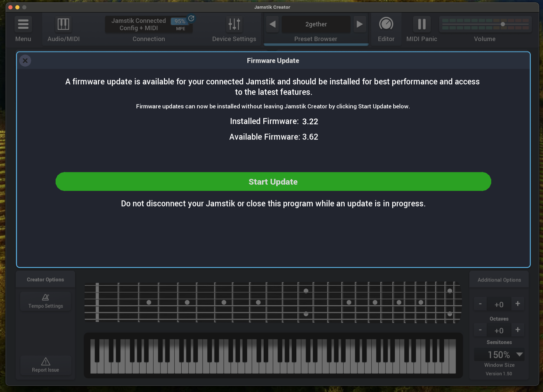Toggle the MPE mode indicator
543x392 pixels.
tap(180, 29)
